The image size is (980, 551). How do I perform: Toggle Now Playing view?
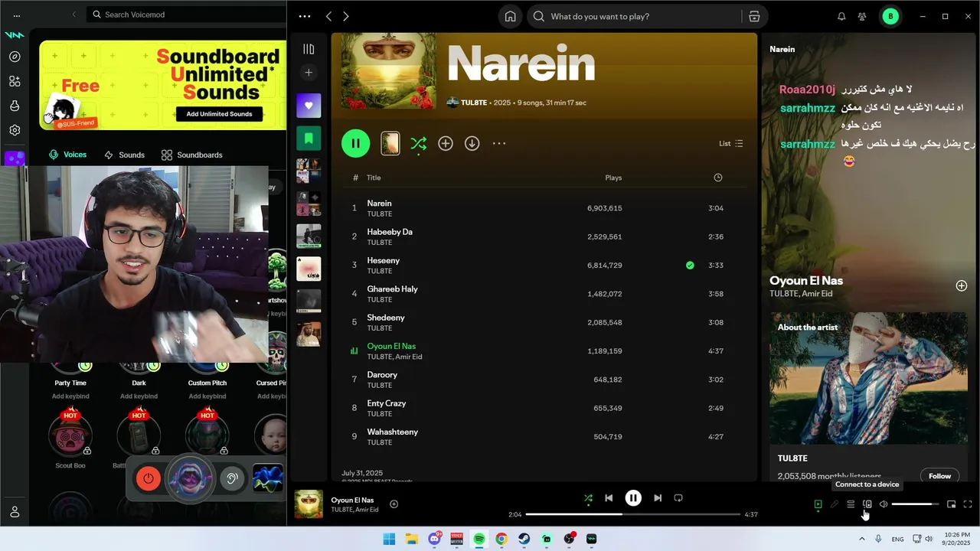[818, 504]
